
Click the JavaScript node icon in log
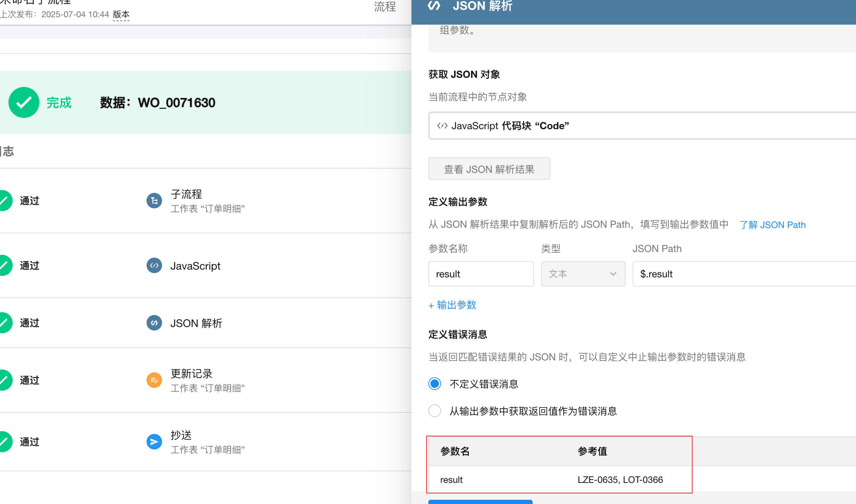click(x=154, y=265)
